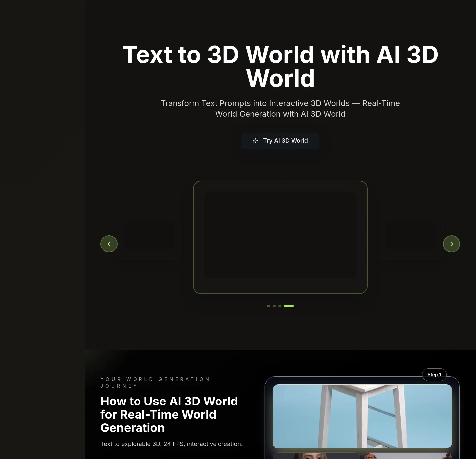Advance carousel with next arrow
476x459 pixels.
tap(451, 244)
